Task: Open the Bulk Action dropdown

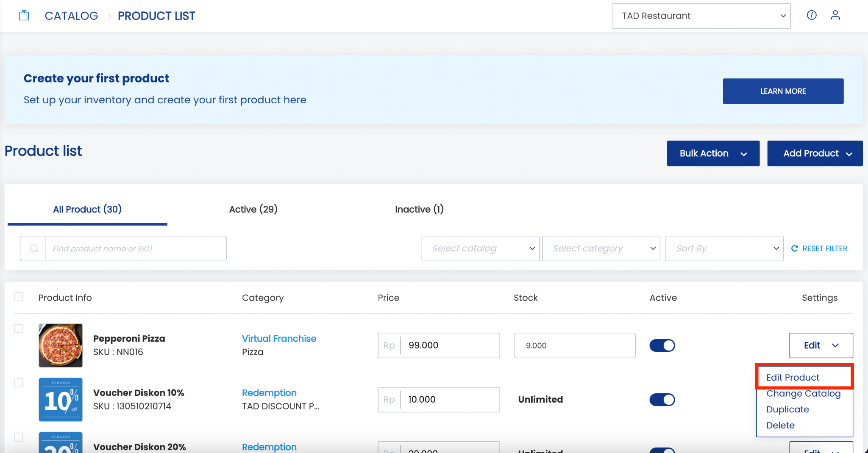Action: tap(713, 153)
